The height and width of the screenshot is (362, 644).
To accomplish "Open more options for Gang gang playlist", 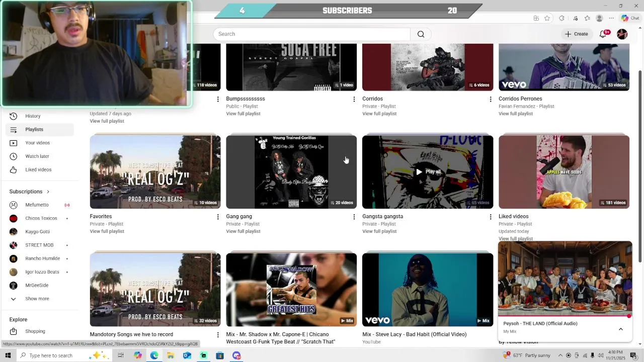I will click(x=354, y=217).
